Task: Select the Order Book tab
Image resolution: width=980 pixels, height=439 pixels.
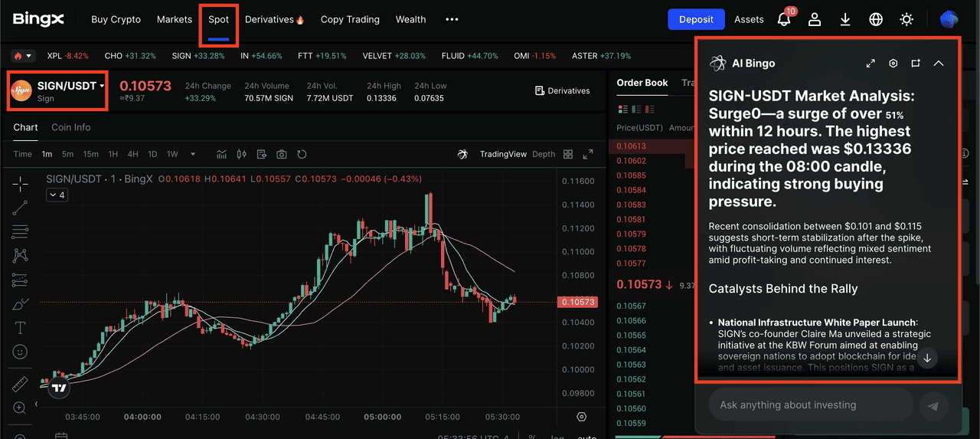Action: coord(642,83)
